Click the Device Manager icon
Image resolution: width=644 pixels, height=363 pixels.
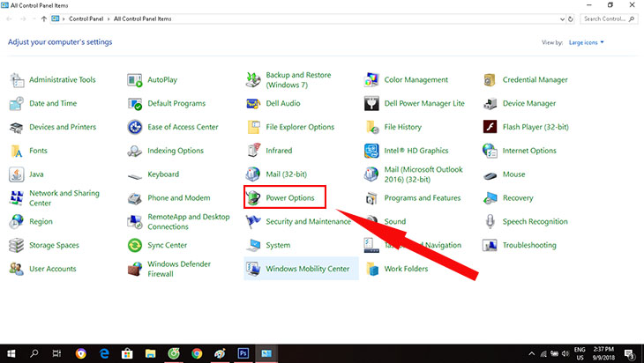tap(490, 104)
